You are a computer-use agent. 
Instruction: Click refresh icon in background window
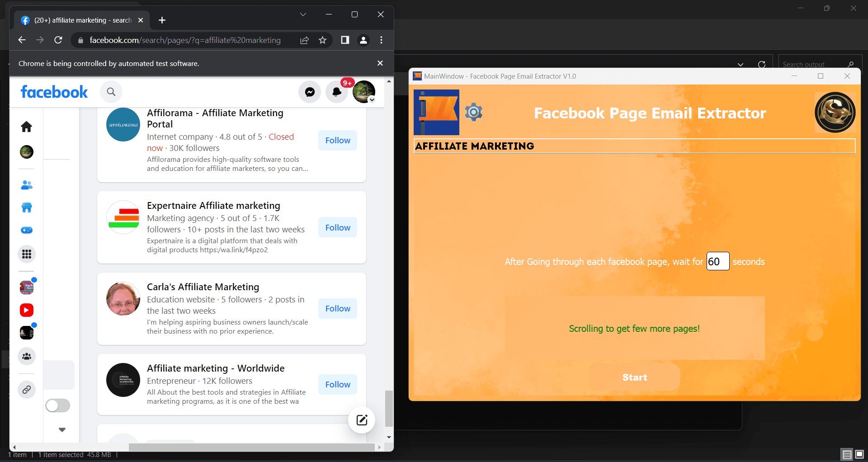762,65
